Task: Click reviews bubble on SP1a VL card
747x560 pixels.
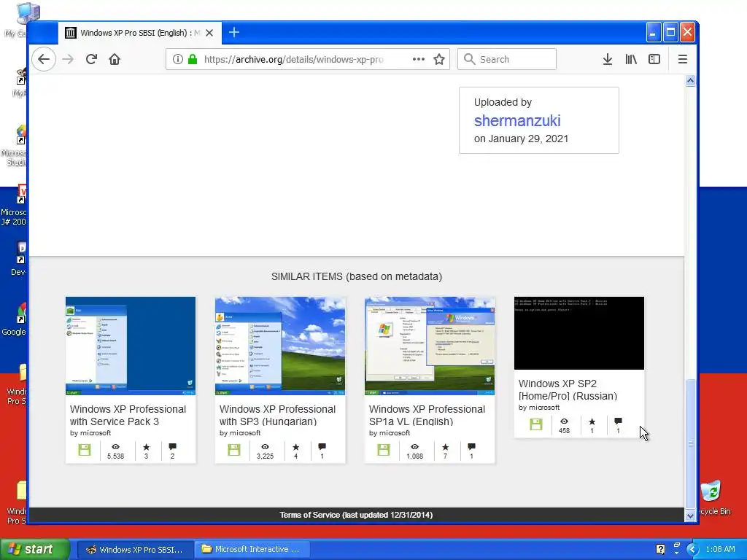Action: point(472,447)
